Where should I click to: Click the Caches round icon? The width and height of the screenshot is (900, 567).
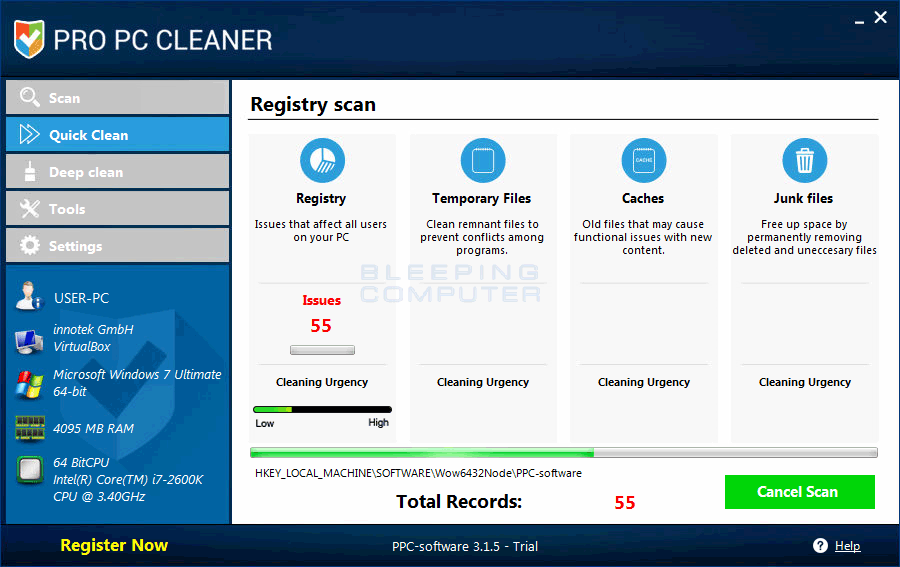pyautogui.click(x=644, y=160)
